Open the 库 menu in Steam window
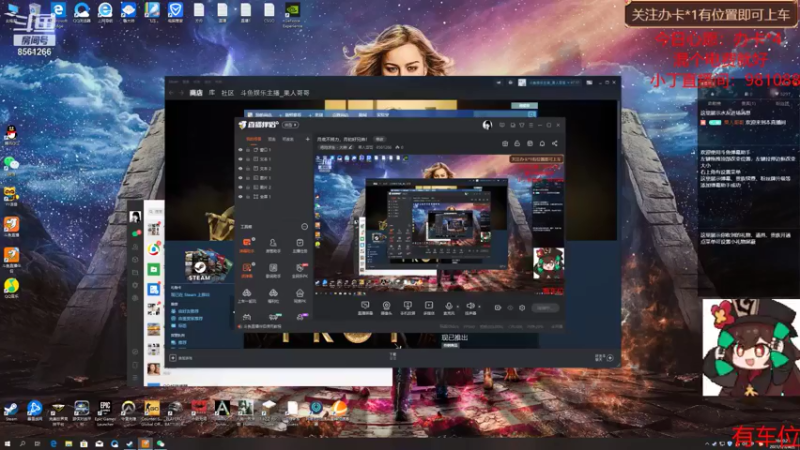Image resolution: width=800 pixels, height=450 pixels. (x=212, y=93)
